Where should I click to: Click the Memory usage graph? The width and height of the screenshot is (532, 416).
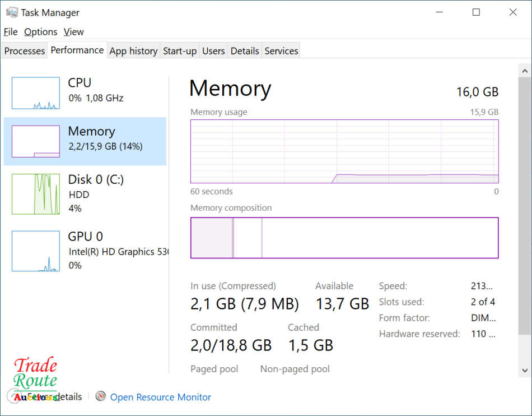[344, 151]
